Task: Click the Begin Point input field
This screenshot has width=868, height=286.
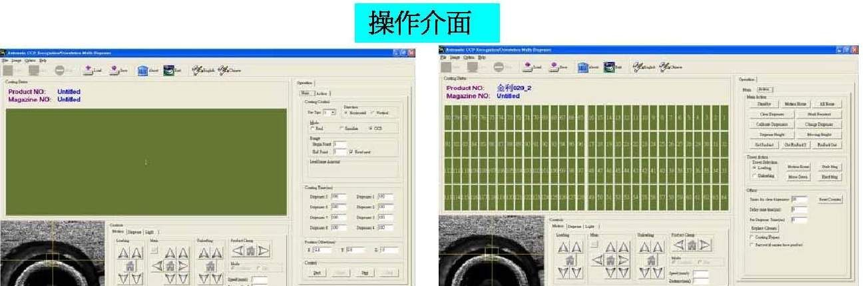Action: tap(339, 143)
